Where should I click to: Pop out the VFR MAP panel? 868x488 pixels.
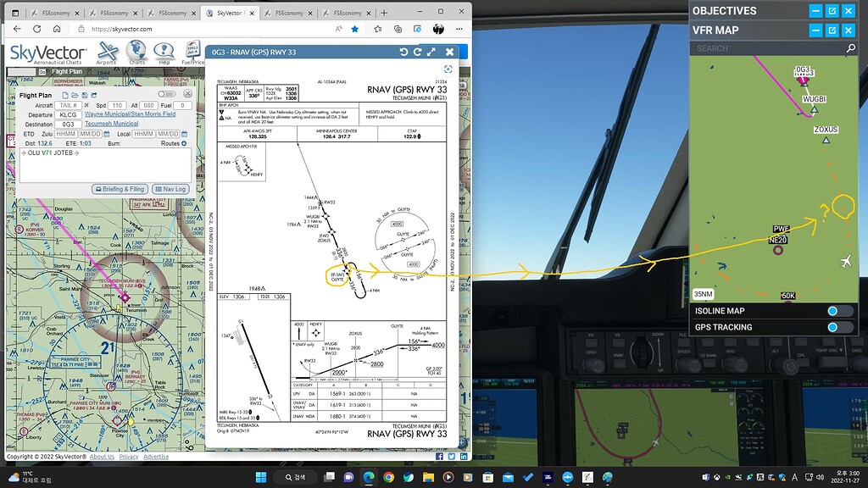pos(832,30)
